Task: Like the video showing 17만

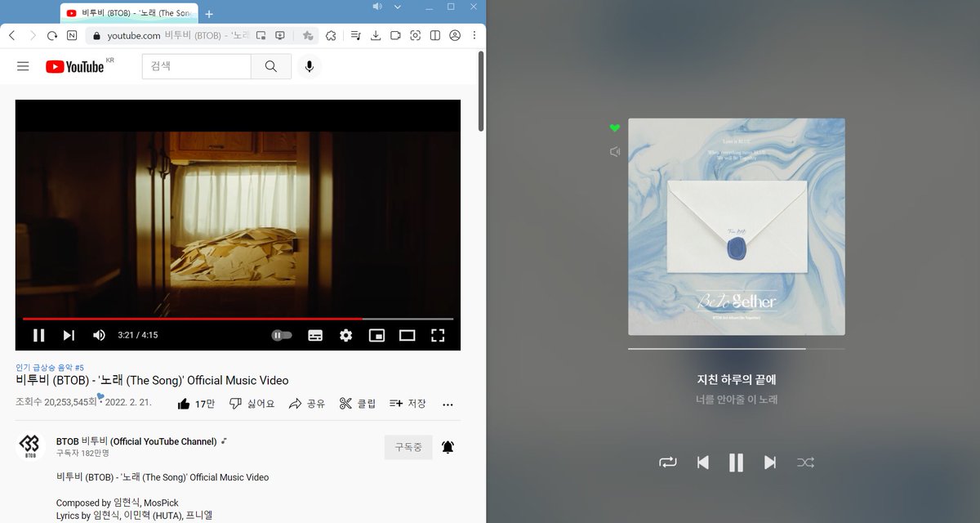Action: [196, 404]
